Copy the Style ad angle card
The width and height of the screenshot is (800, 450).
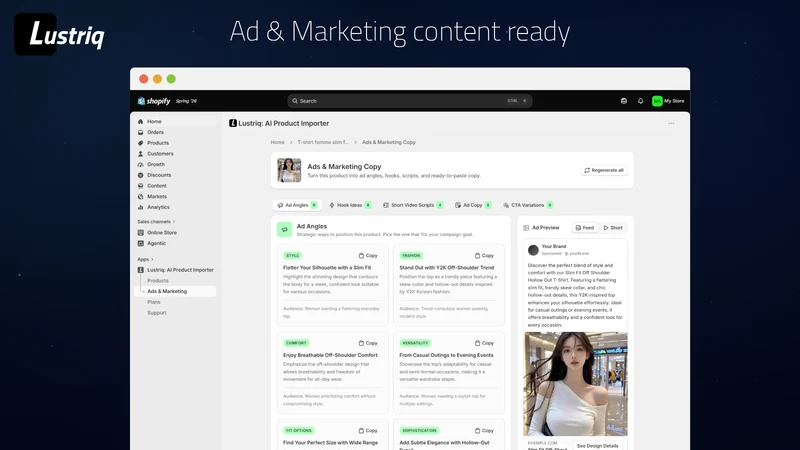368,256
